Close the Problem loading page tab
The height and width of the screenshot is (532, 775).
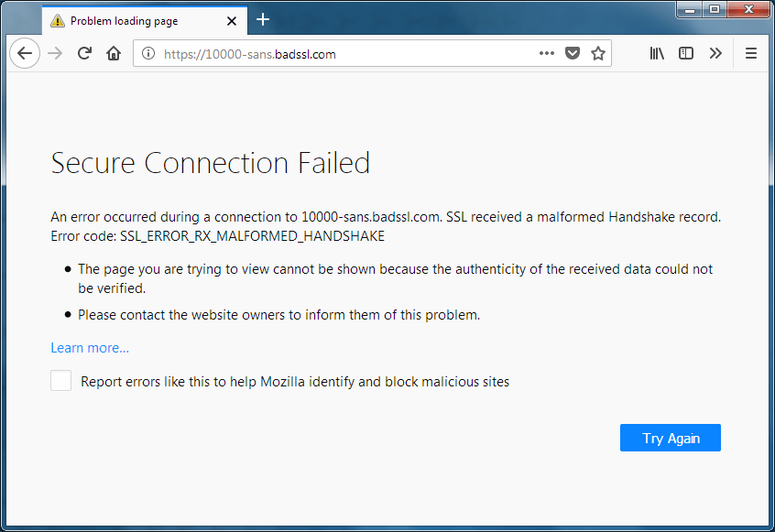click(x=232, y=19)
